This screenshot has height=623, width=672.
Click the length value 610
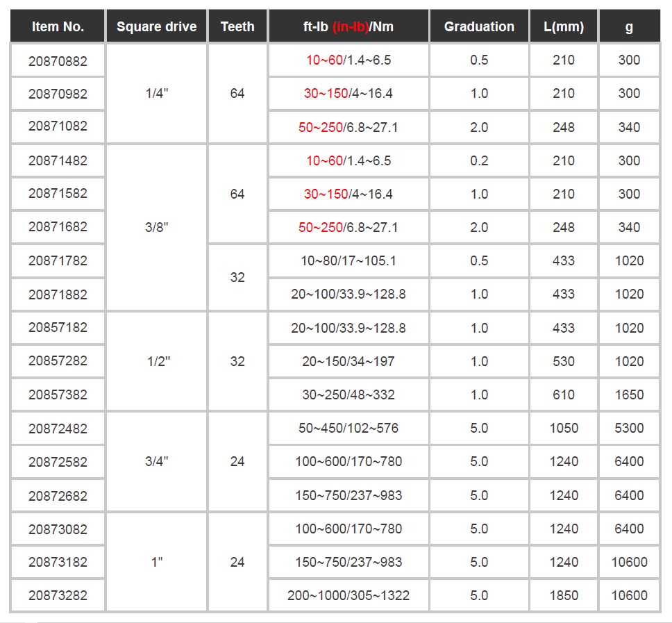coord(564,394)
